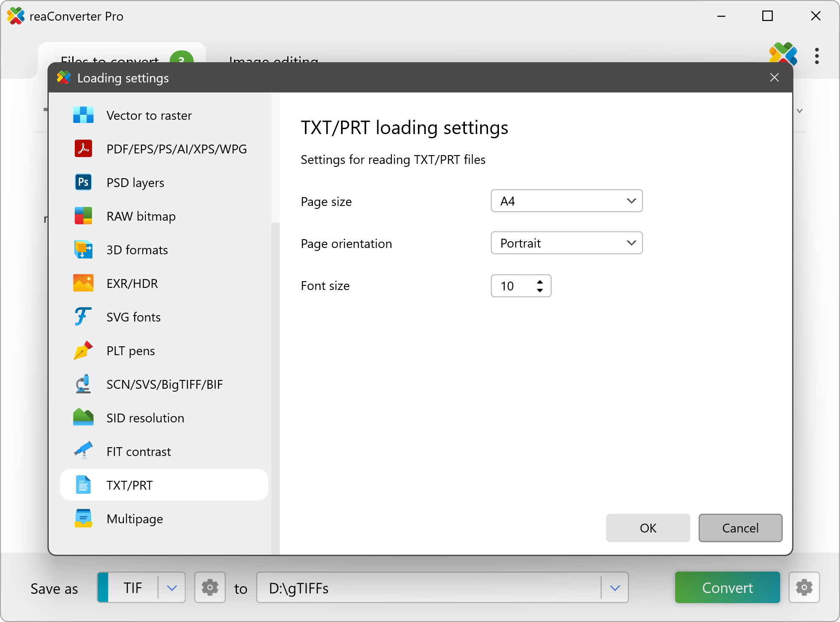Screen dimensions: 840x622
Task: Open the Page orientation dropdown
Action: [x=631, y=243]
